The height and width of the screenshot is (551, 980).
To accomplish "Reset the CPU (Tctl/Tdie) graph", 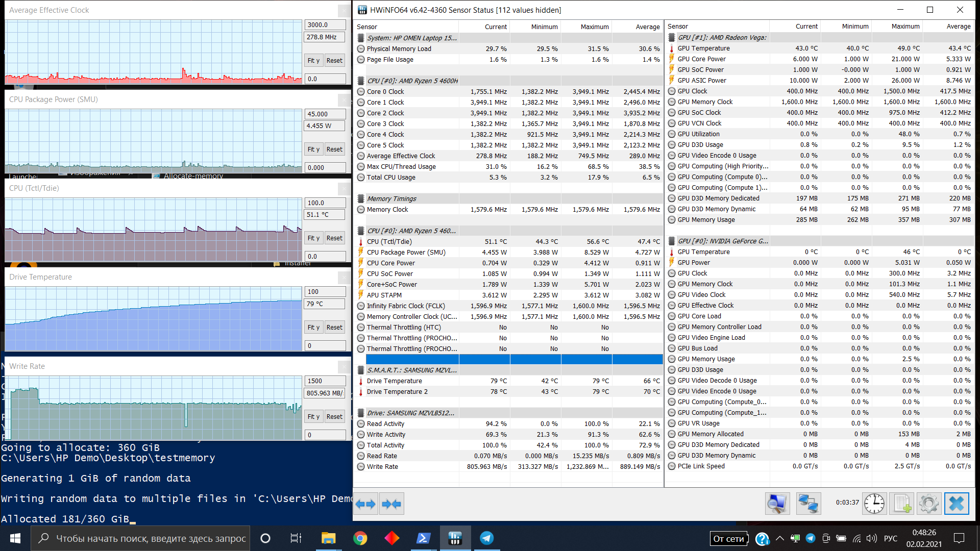I will [x=334, y=238].
